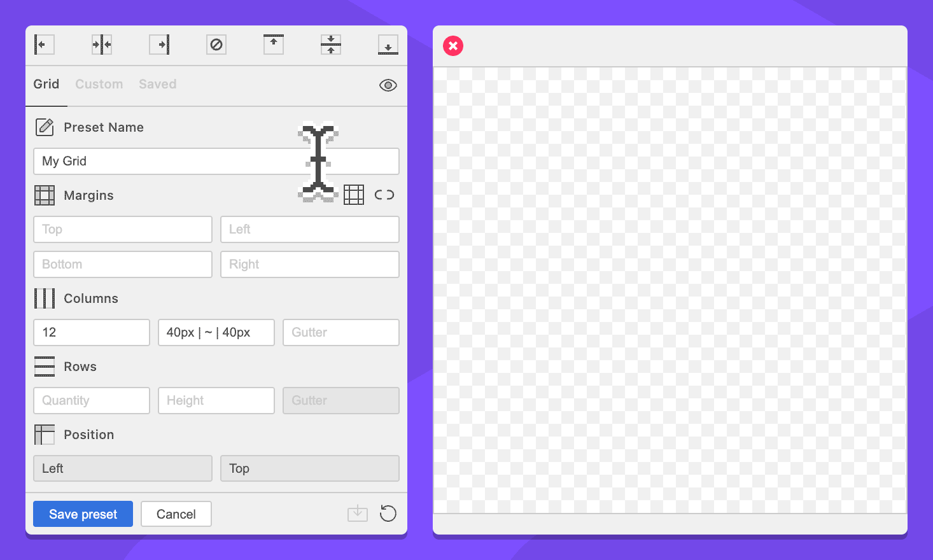The height and width of the screenshot is (560, 933).
Task: Add a guide at the top edge
Action: pyautogui.click(x=274, y=45)
